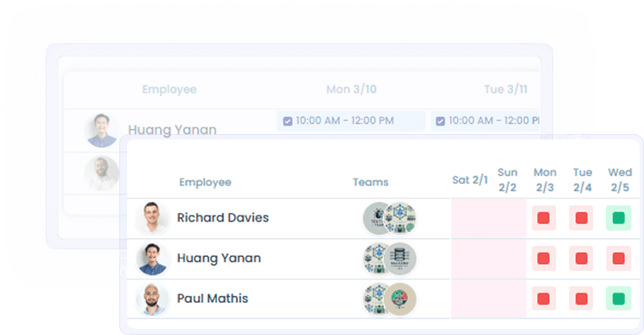Screen dimensions: 644x335
Task: Click Paul Mathis' green Wed 2/5 square
Action: 619,299
